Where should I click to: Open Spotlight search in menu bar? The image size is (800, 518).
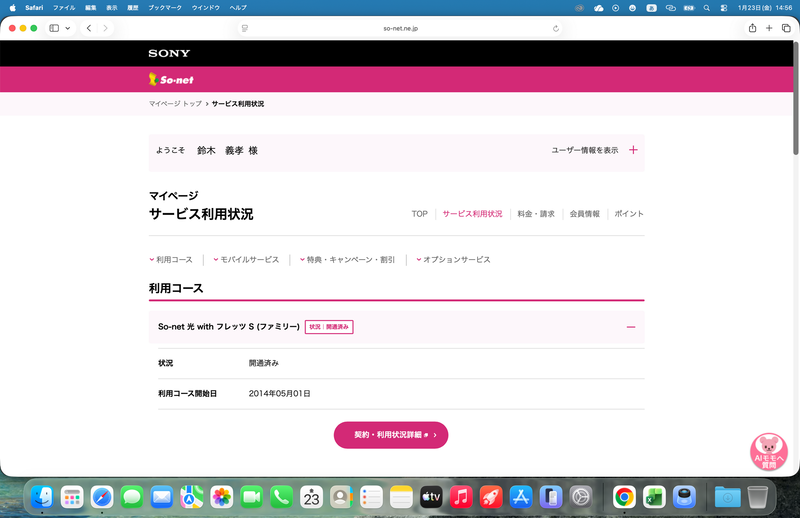[707, 8]
